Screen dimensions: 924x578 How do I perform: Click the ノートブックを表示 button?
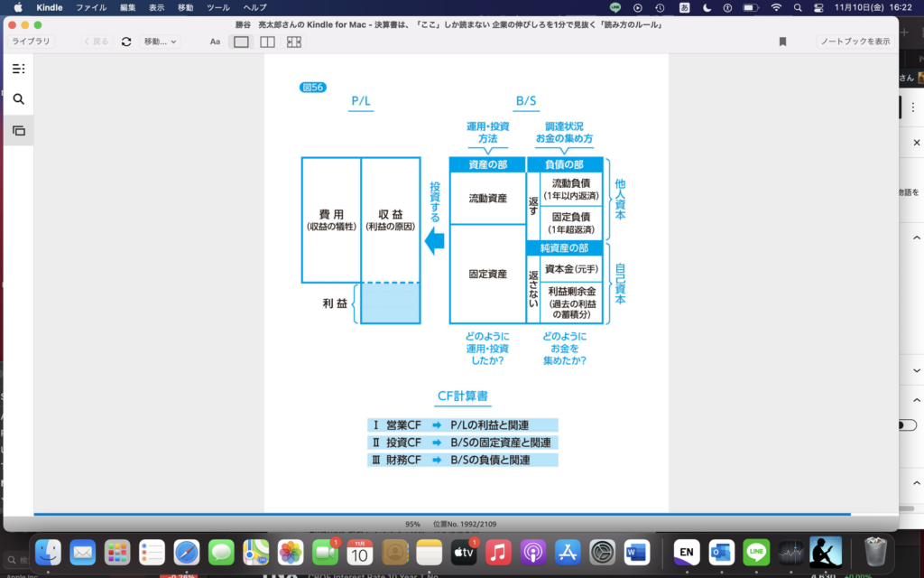point(854,42)
